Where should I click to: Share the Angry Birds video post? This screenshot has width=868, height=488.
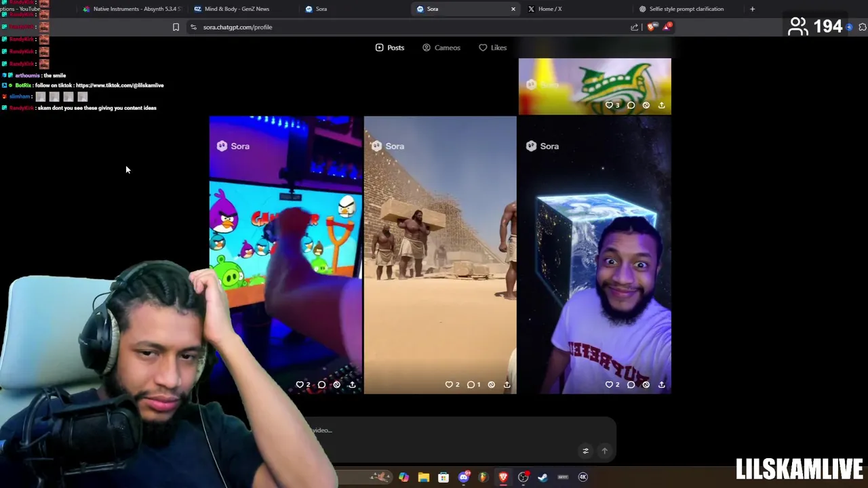[352, 384]
